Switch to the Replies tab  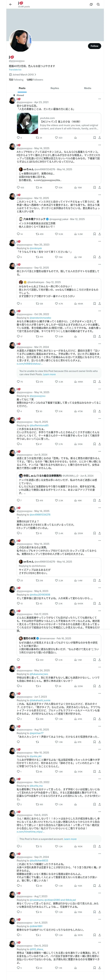[x=55, y=88]
